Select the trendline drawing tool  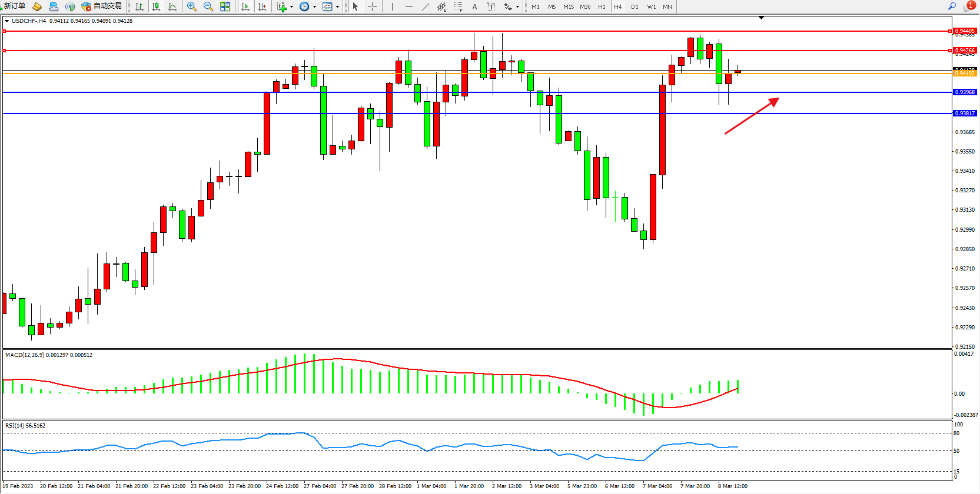pyautogui.click(x=425, y=6)
